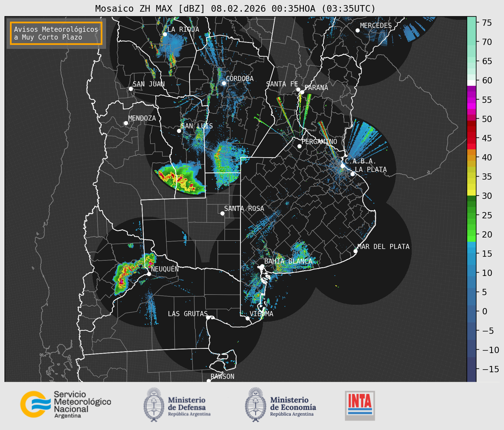The height and width of the screenshot is (430, 504).
Task: Click the green 25 dBZ scale segment
Action: 471,215
